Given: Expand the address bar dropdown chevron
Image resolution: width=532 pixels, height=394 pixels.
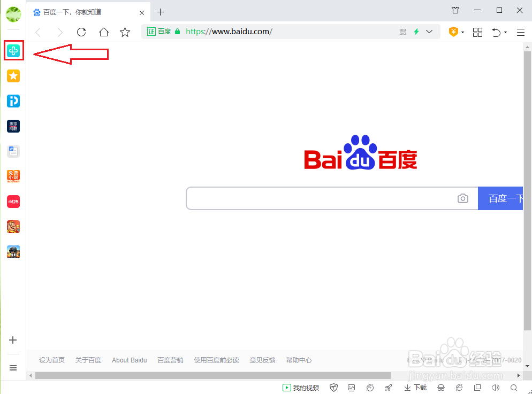Looking at the screenshot, I should 429,32.
